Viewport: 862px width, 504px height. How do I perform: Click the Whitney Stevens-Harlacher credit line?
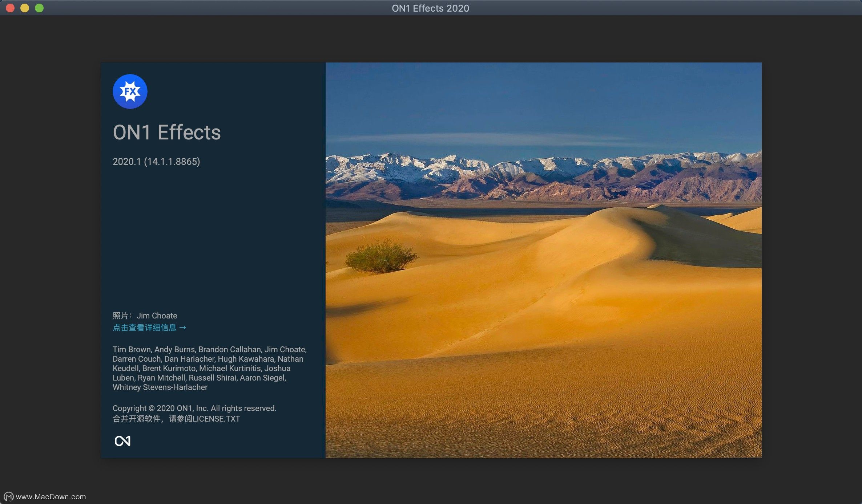point(160,387)
